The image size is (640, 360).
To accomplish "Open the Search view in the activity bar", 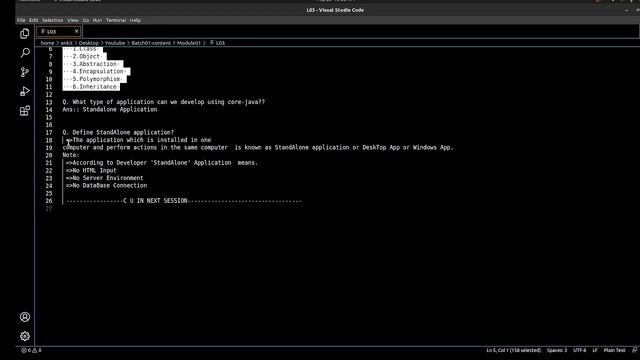I will point(24,53).
